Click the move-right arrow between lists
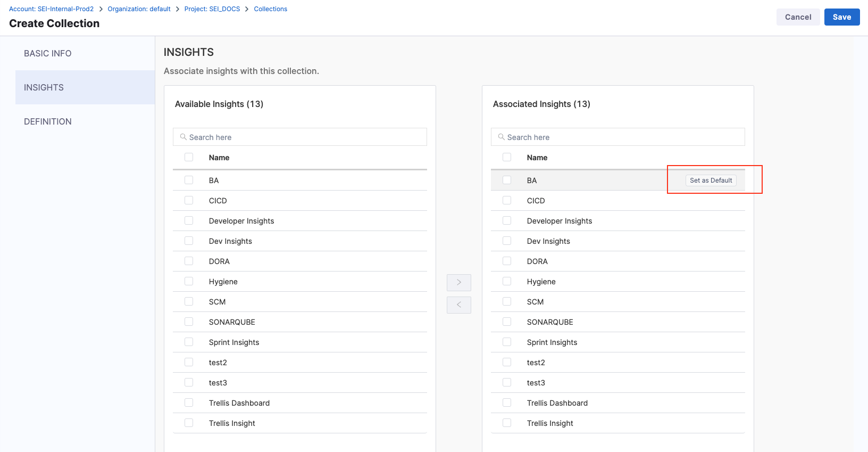 pos(458,282)
